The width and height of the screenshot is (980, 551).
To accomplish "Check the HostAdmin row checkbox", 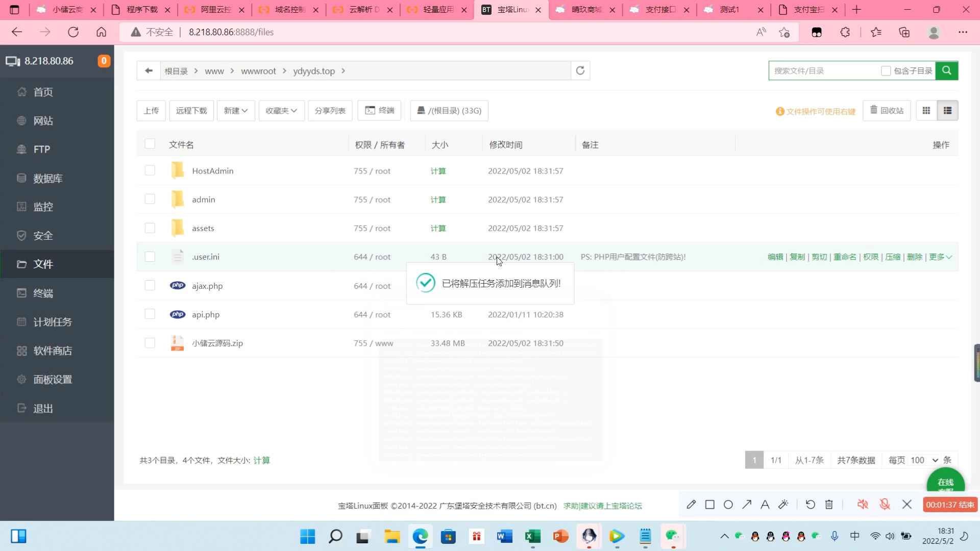I will (x=150, y=170).
